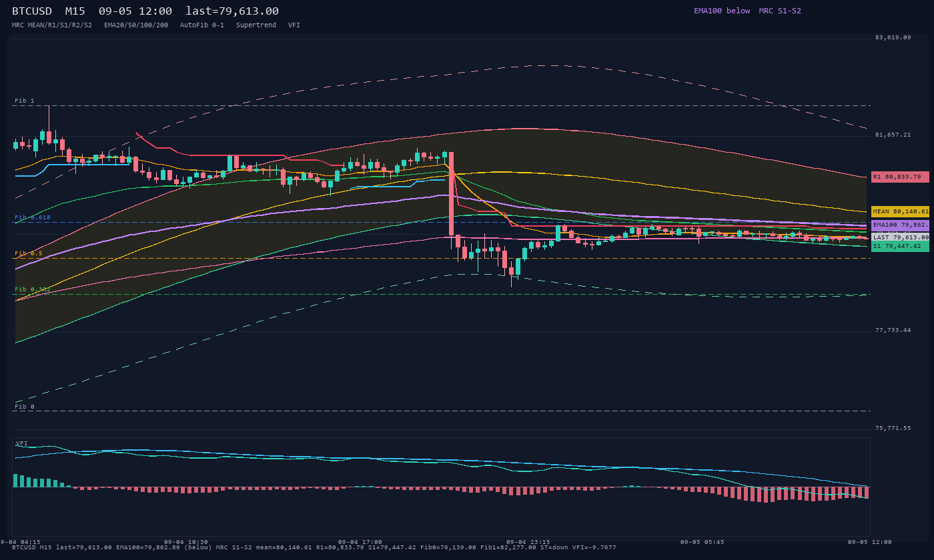Click the Fib 0.382 level label
The height and width of the screenshot is (560, 934).
pos(33,289)
